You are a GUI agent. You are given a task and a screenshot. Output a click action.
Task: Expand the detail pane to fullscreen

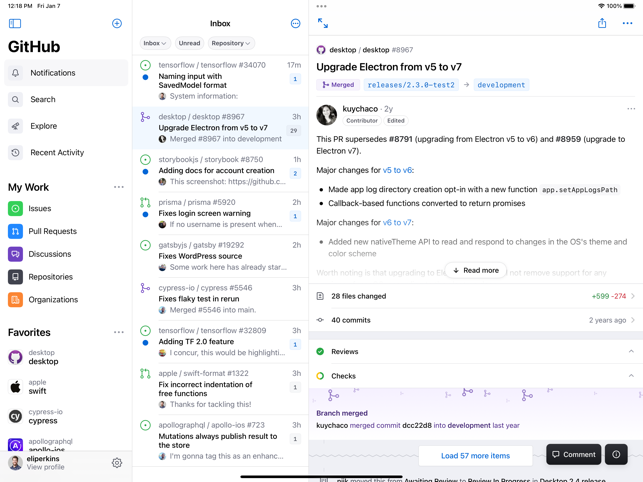(323, 23)
